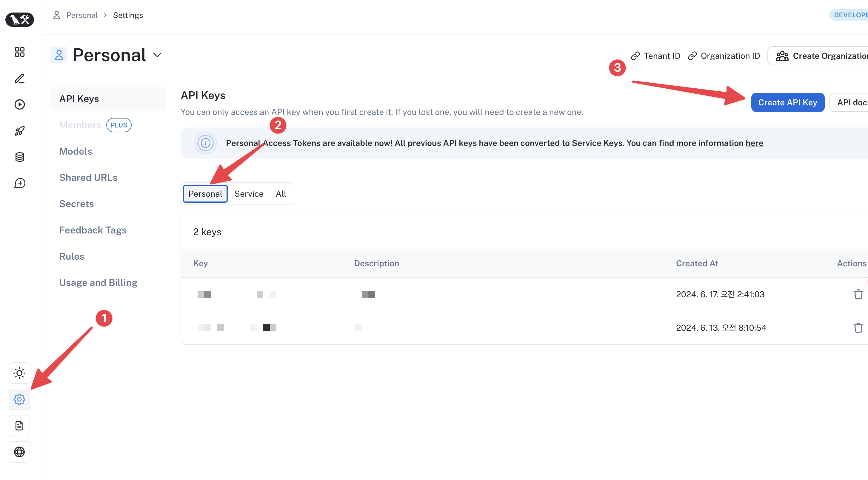Image resolution: width=868 pixels, height=480 pixels.
Task: Open the document docs icon in sidebar
Action: point(19,426)
